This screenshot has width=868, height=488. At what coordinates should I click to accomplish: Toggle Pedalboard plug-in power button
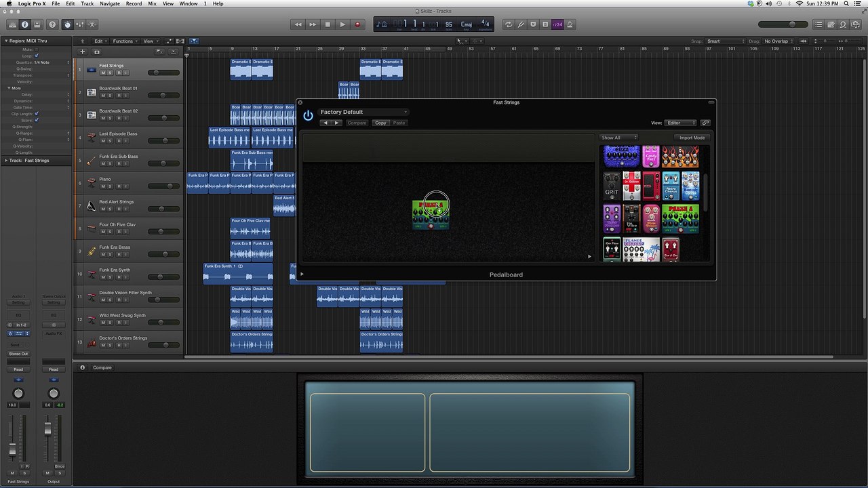click(308, 116)
